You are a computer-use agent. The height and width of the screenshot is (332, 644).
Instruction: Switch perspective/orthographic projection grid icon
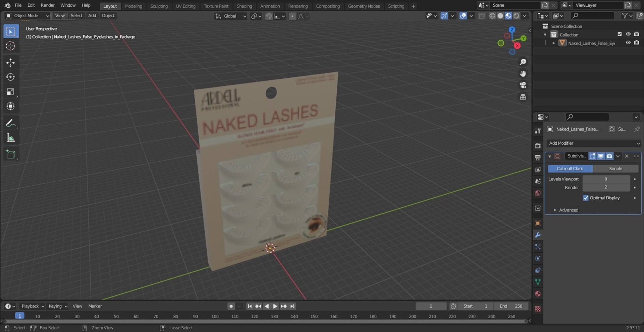tap(523, 97)
